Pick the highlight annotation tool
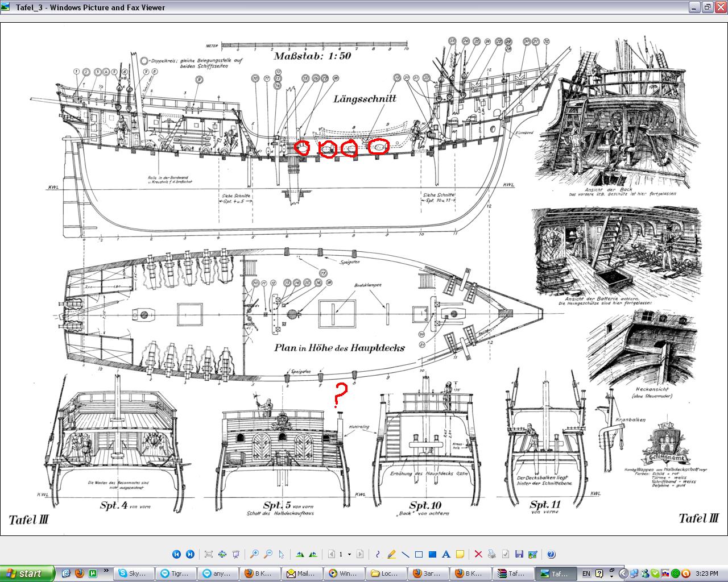728x582 pixels. pos(391,554)
